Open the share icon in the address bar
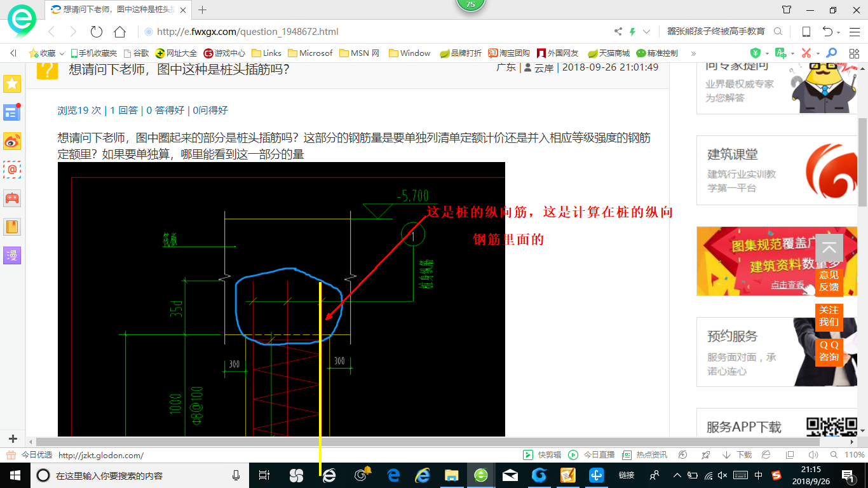The image size is (868, 488). coord(618,32)
